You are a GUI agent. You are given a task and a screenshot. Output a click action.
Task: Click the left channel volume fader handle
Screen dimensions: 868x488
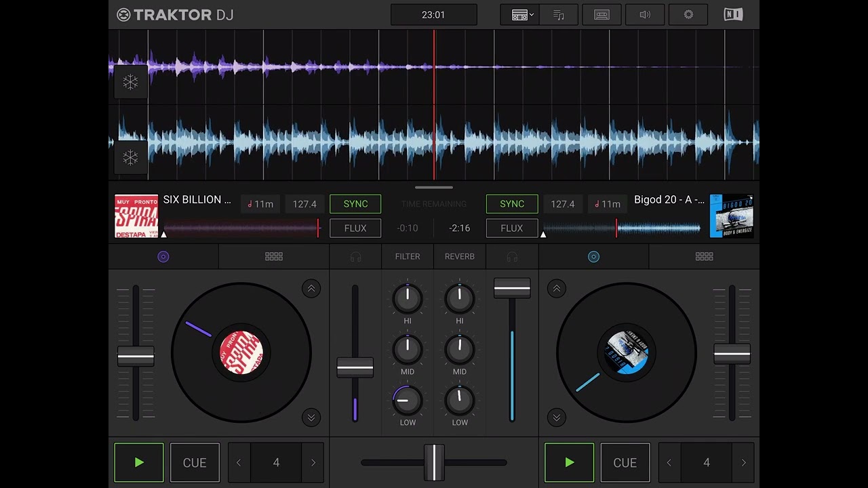(x=355, y=367)
